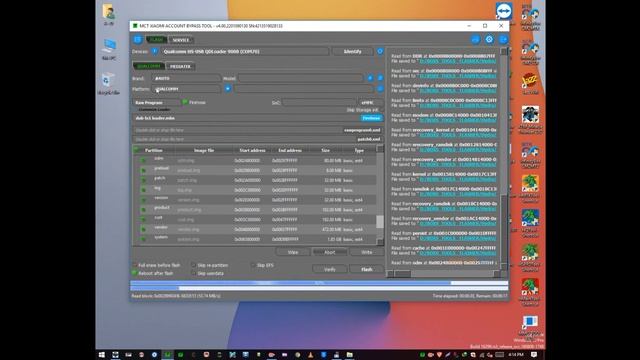Click the patch xml file field

tap(258, 139)
